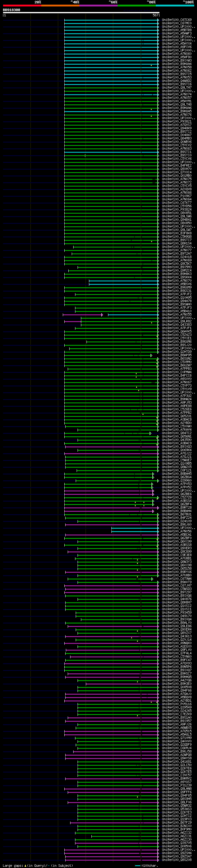The width and height of the screenshot is (197, 868).
Task: Select UniRef100_A7KAV4 hit
Action: click(x=177, y=430)
